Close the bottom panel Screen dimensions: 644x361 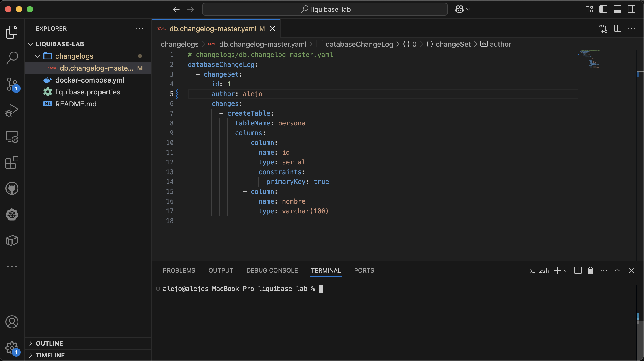click(x=632, y=270)
